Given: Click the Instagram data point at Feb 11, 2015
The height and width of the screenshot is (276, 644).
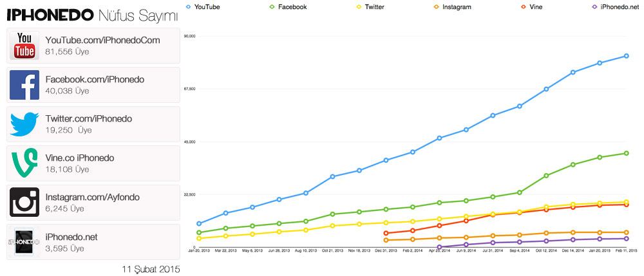Looking at the screenshot, I should [x=627, y=232].
